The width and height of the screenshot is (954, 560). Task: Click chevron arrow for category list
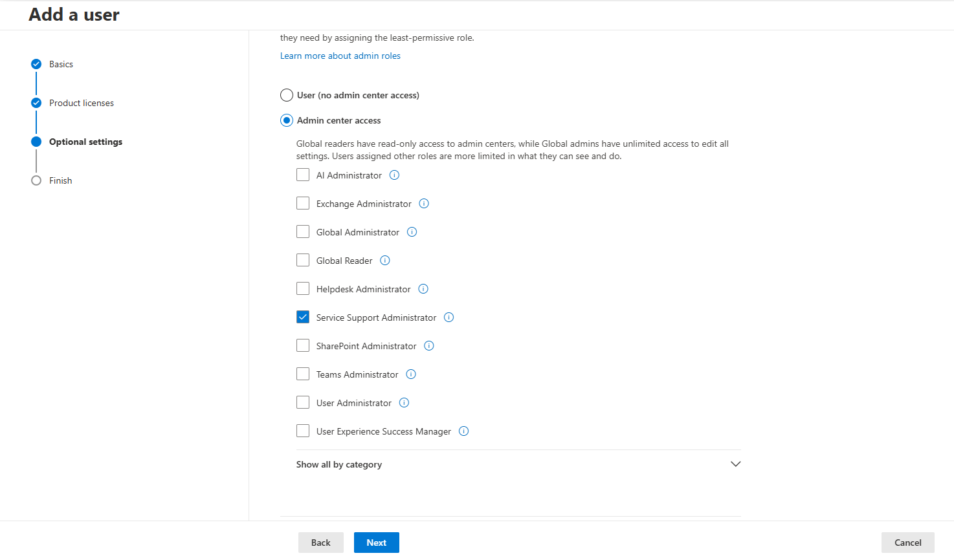click(x=735, y=464)
